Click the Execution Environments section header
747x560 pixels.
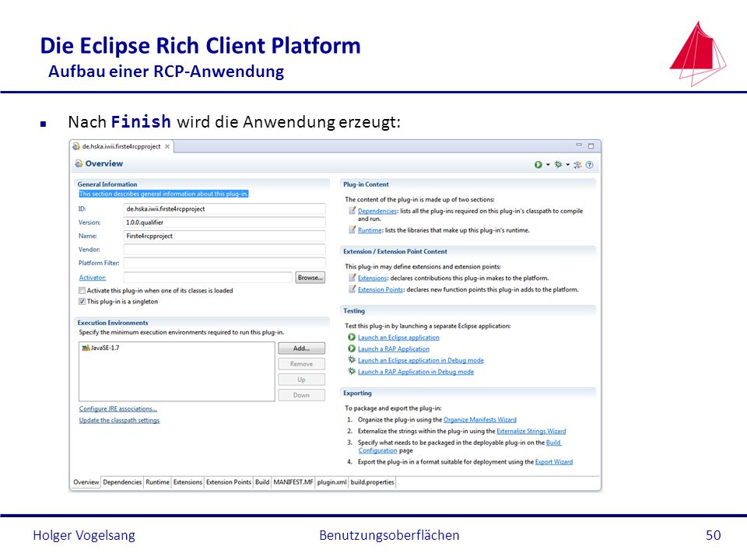(112, 322)
